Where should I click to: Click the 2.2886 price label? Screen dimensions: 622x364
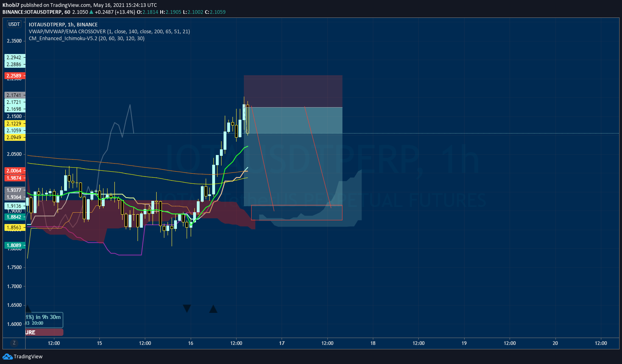pyautogui.click(x=15, y=64)
